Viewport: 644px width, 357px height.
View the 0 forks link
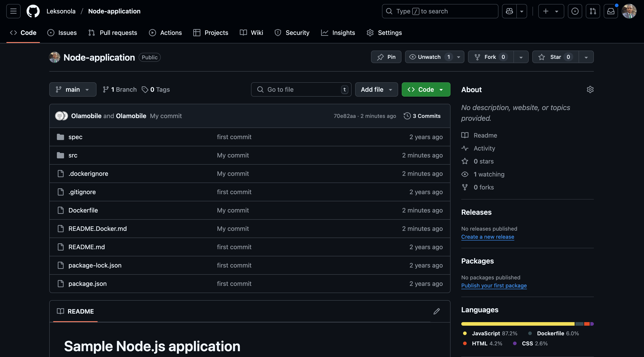tap(477, 187)
